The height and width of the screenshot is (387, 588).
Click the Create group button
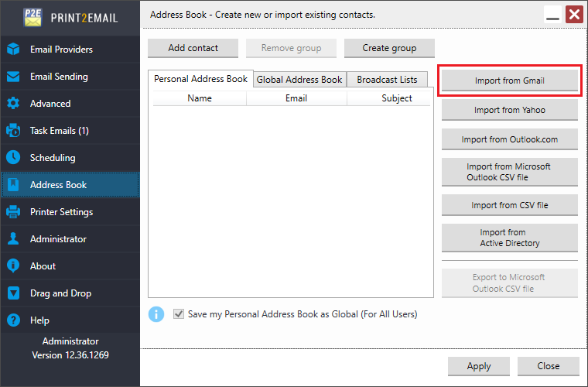click(389, 48)
